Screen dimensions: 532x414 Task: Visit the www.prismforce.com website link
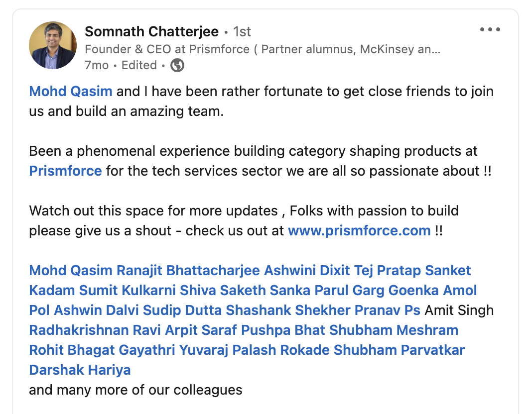click(359, 231)
